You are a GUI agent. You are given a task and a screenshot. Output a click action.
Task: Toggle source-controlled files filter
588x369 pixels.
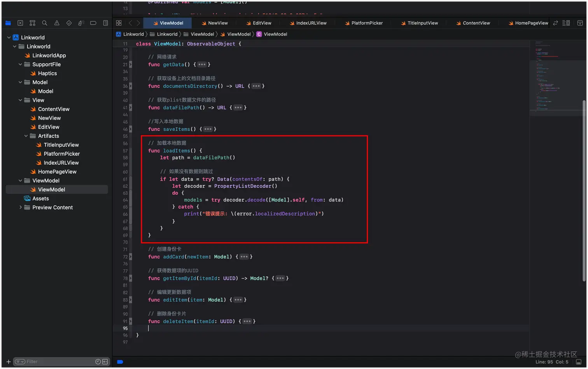(105, 362)
